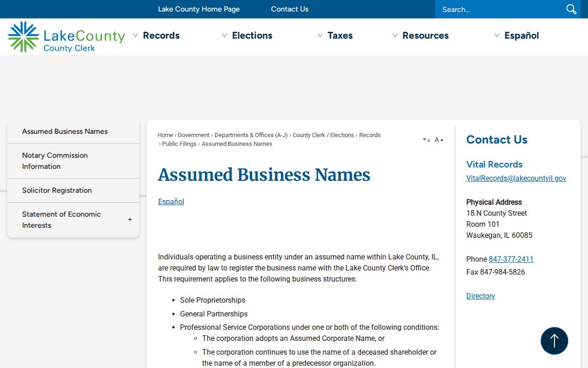Increase the page font size
Viewport: 588px width, 368px height.
439,140
